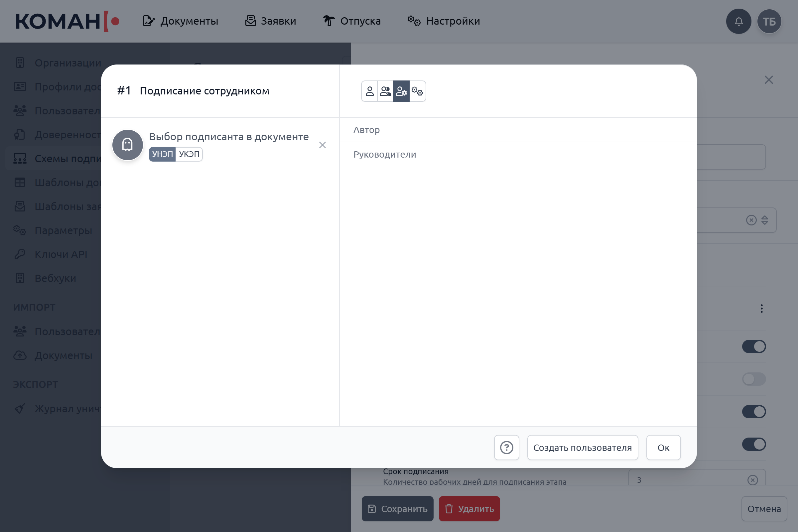
Task: Toggle the fourth switch above Срок подписания
Action: [x=754, y=445]
